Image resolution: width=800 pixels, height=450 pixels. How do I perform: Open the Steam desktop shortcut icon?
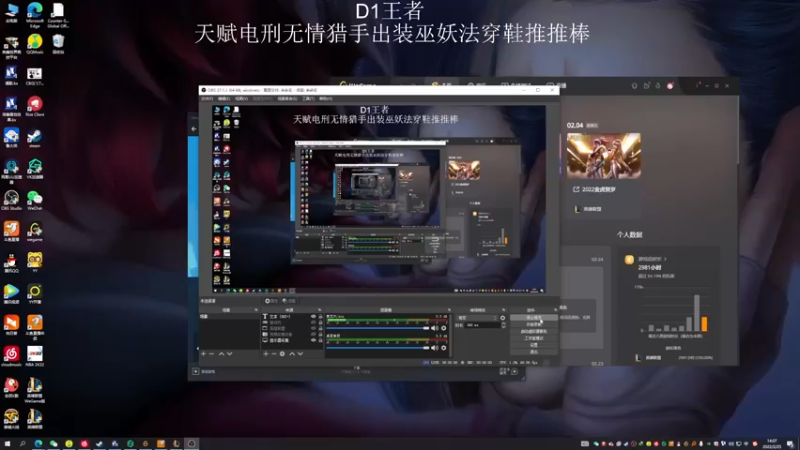tap(34, 138)
